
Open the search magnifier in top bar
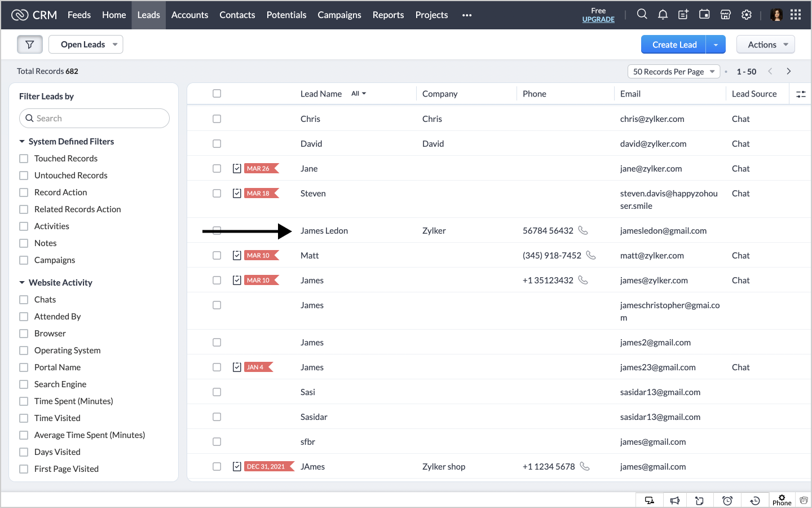(642, 15)
